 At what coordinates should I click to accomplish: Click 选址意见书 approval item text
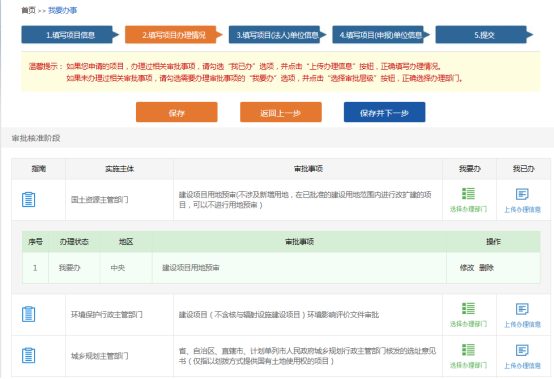tap(307, 356)
